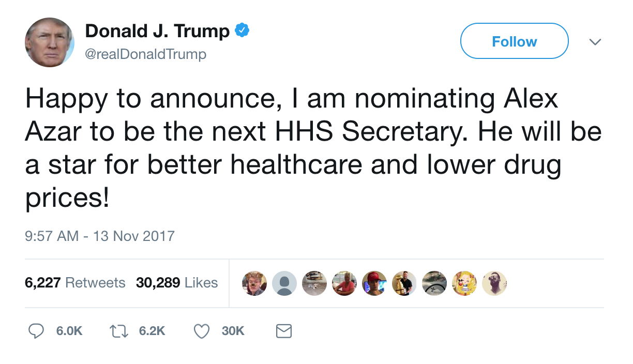Click liker avatar with dog-ears filter
633x364 pixels.
[254, 283]
